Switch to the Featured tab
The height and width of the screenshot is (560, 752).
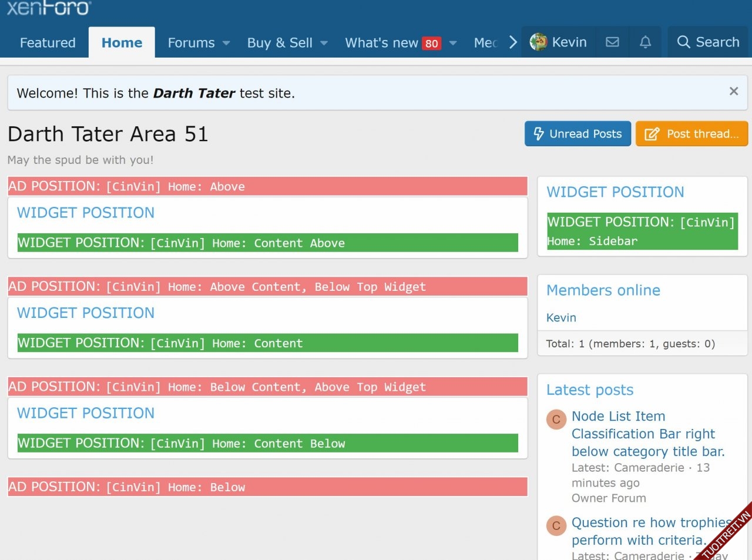48,43
